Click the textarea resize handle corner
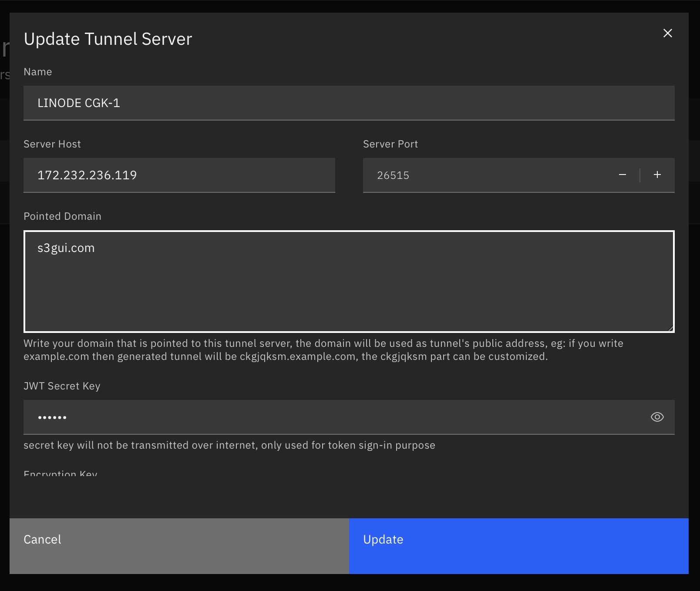 click(671, 328)
